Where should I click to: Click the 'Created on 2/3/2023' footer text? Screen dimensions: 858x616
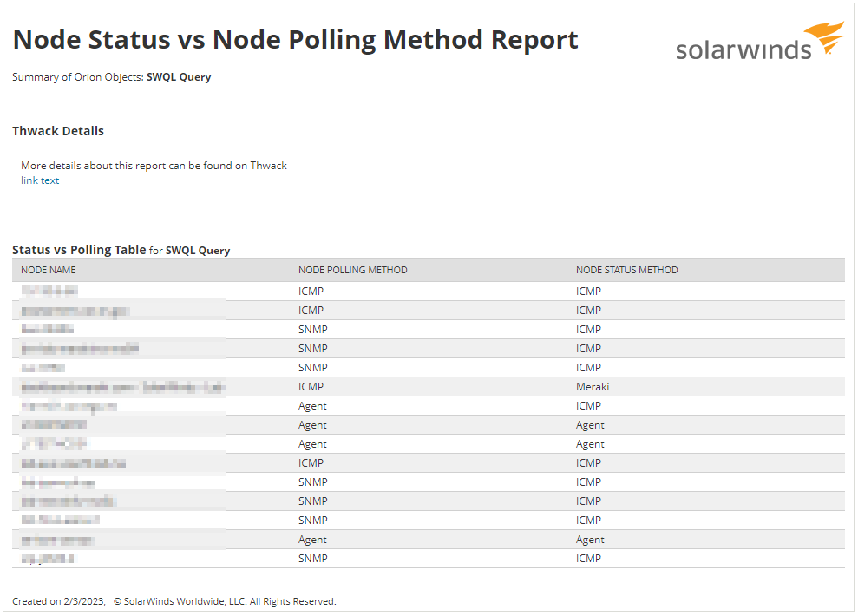pos(58,601)
